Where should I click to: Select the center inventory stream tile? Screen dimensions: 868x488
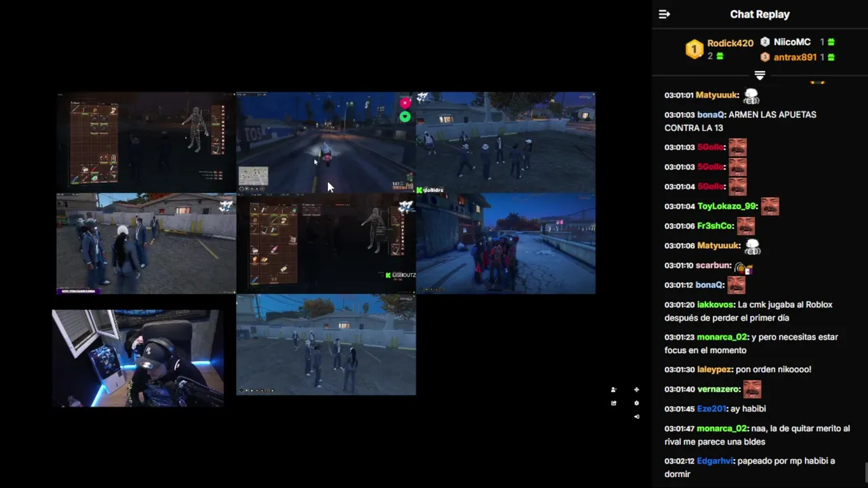326,243
